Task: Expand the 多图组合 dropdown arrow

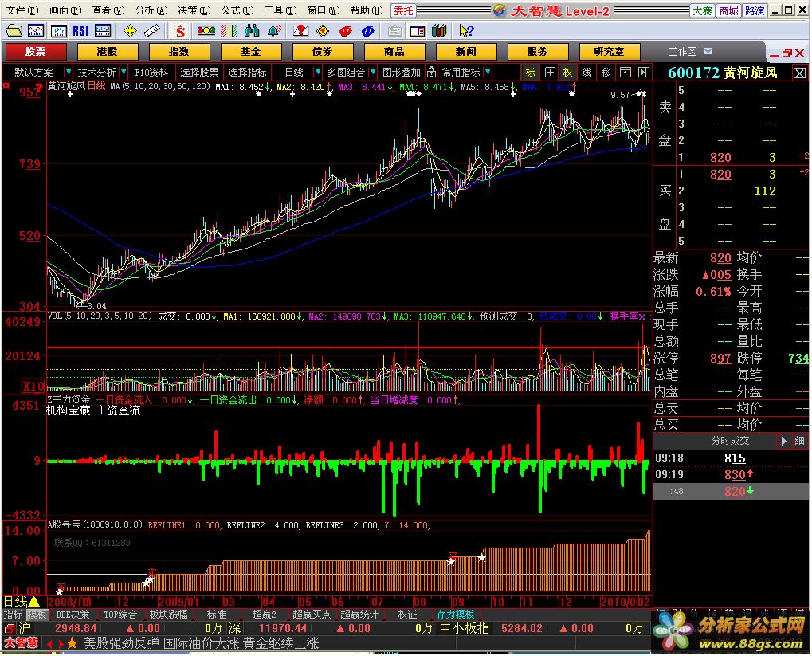Action: 372,72
